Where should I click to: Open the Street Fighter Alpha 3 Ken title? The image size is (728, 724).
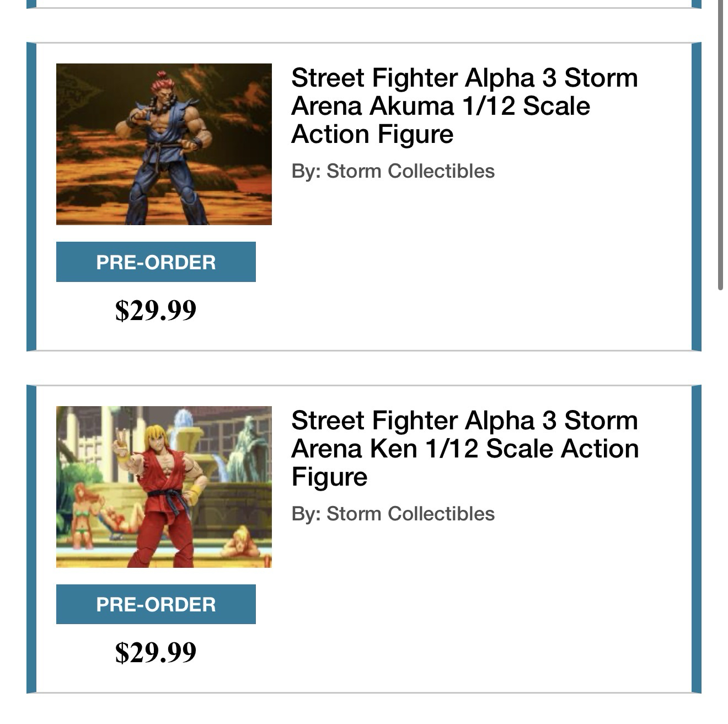464,449
